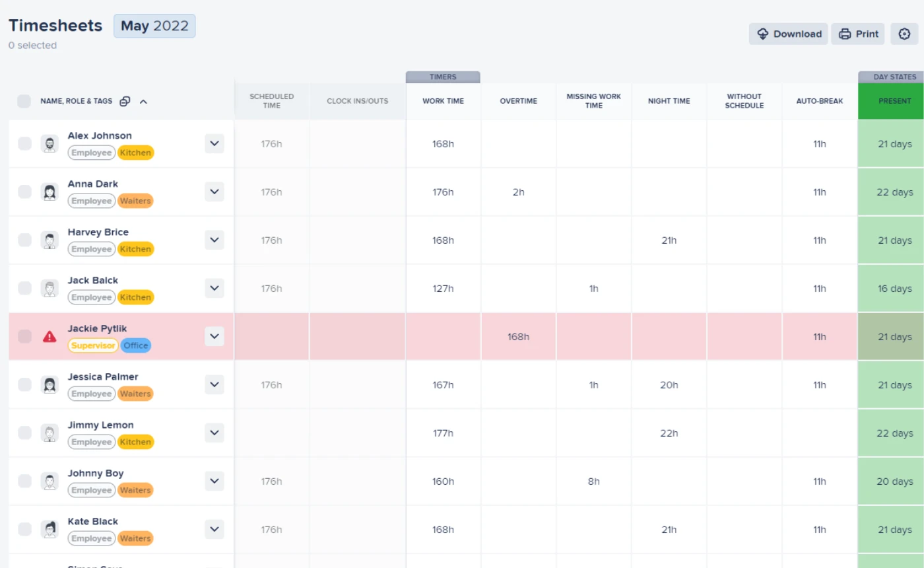Click the settings gear icon
Screen dimensions: 924x568
click(904, 34)
